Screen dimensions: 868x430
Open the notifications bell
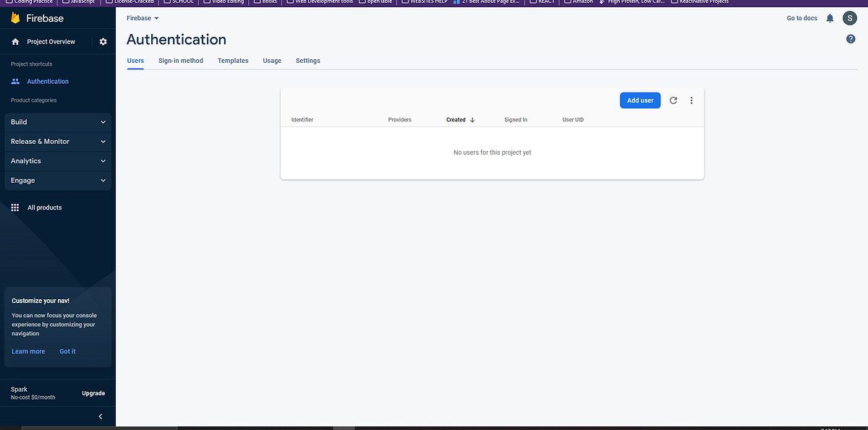coord(830,18)
